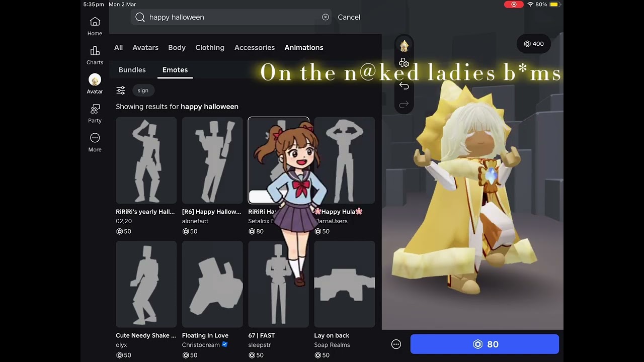
Task: Open the '[R6] Happy Hallow...' title
Action: coord(212,212)
